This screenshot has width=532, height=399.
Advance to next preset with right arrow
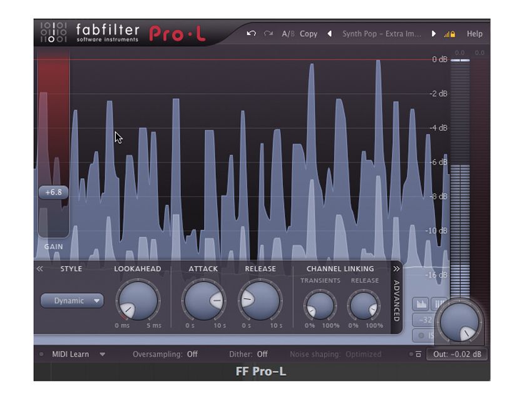click(432, 34)
